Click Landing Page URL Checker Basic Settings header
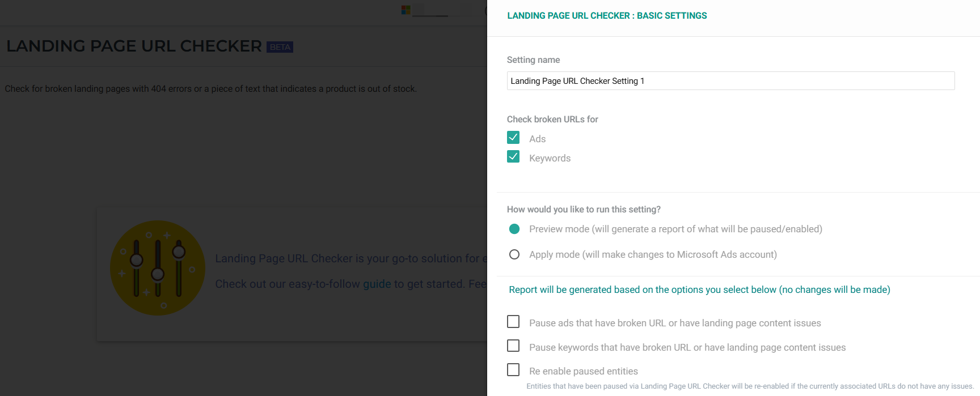Image resolution: width=980 pixels, height=396 pixels. [x=607, y=16]
